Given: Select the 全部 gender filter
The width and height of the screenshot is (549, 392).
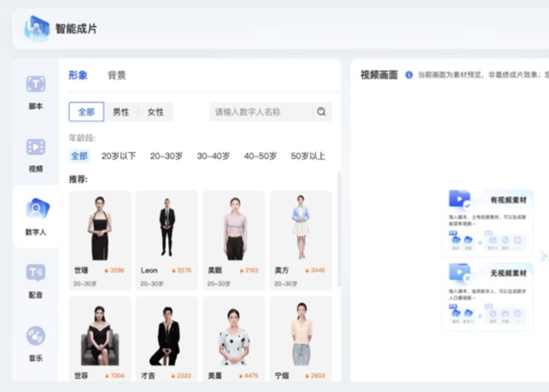Looking at the screenshot, I should 86,112.
